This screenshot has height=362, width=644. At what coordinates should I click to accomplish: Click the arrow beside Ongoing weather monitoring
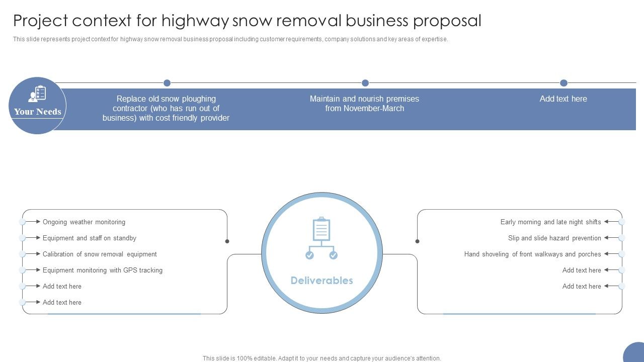click(33, 222)
